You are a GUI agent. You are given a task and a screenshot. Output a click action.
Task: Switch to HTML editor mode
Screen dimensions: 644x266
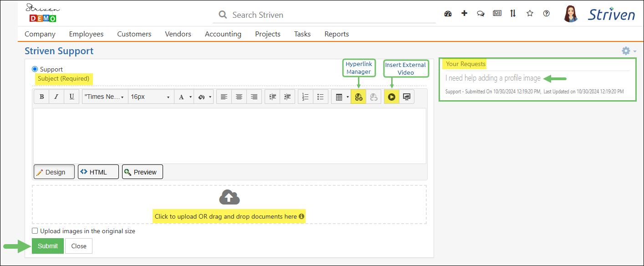(98, 172)
